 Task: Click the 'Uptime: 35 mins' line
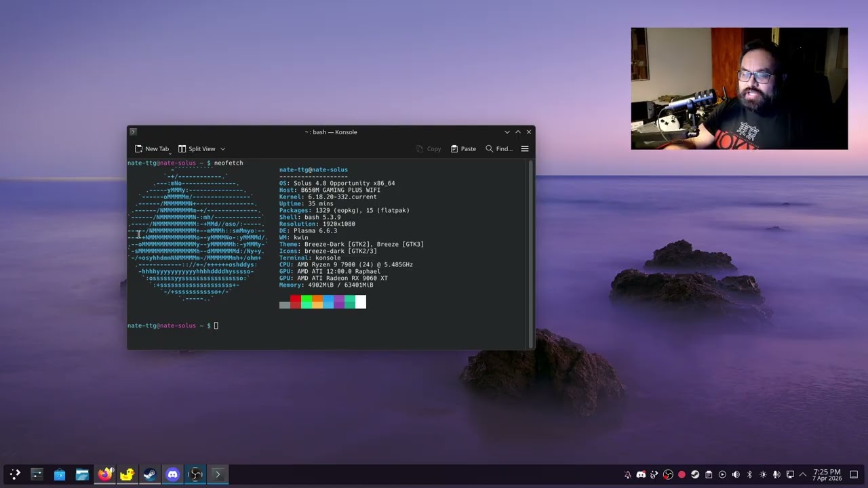click(307, 203)
